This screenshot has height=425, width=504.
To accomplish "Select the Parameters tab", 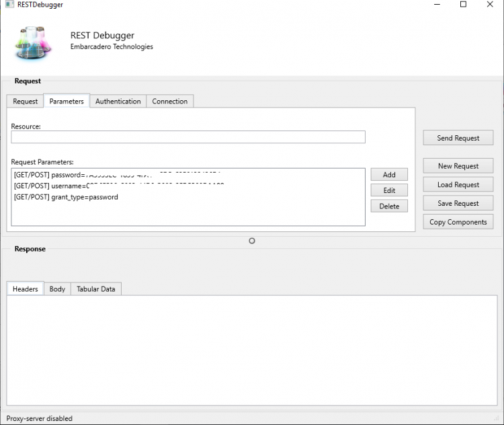I will point(67,101).
